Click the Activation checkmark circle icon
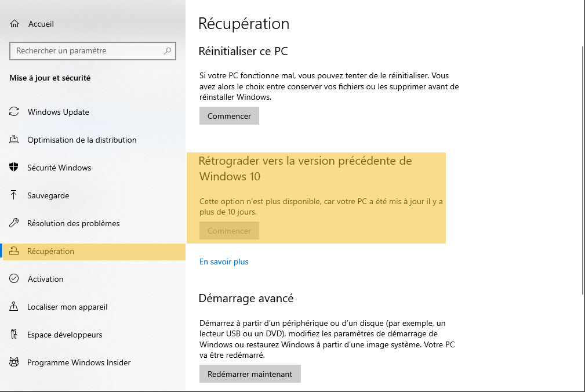The height and width of the screenshot is (392, 585). [14, 278]
